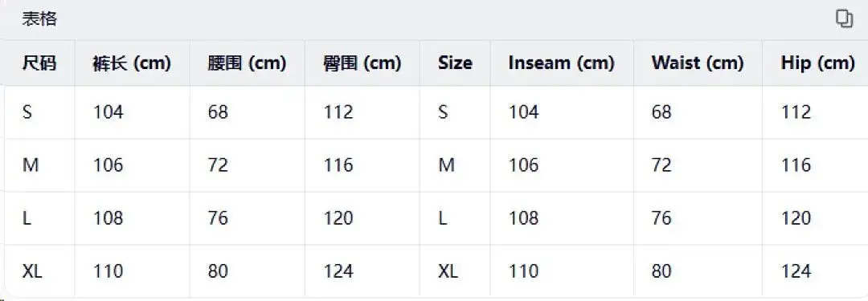Click the 124 cell under Hip
This screenshot has height=301, width=868.
coord(796,271)
